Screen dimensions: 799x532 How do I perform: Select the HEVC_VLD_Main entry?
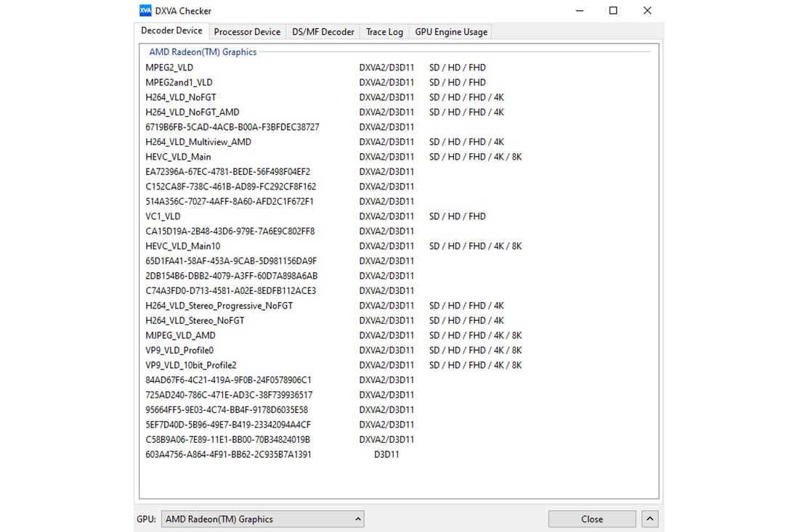coord(178,157)
